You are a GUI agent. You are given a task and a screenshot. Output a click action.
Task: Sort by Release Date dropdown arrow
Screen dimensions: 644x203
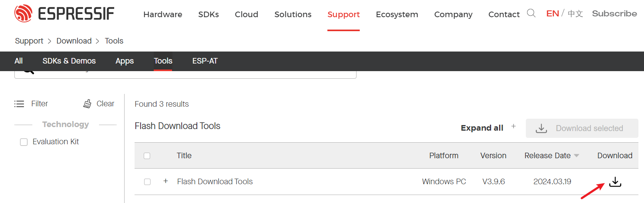coord(577,156)
